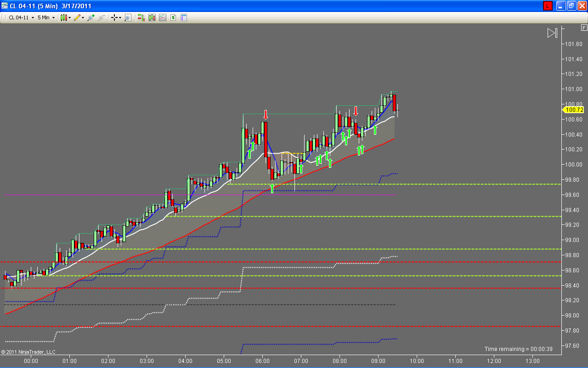Click the 08:00 time axis label
Viewport: 588px width, 368px height.
click(339, 361)
